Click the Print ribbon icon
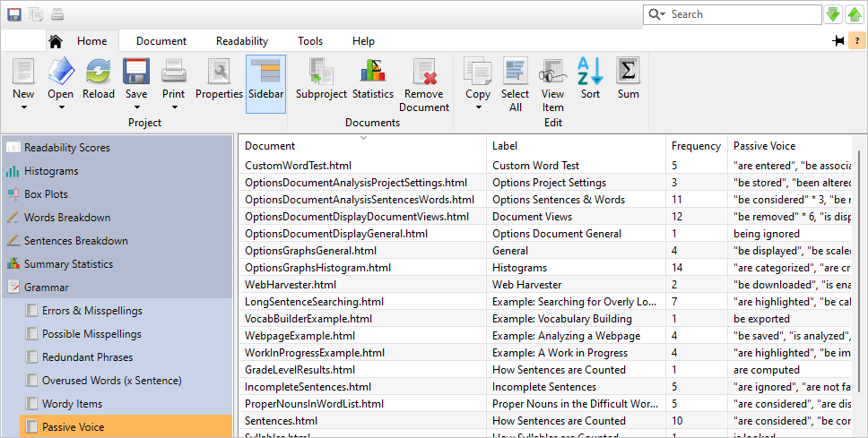The height and width of the screenshot is (438, 868). (174, 72)
